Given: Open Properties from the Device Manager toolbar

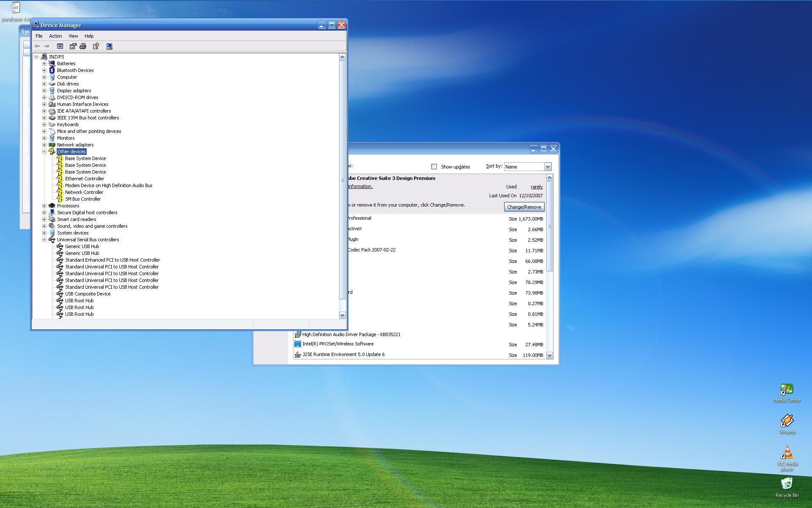Looking at the screenshot, I should point(73,46).
